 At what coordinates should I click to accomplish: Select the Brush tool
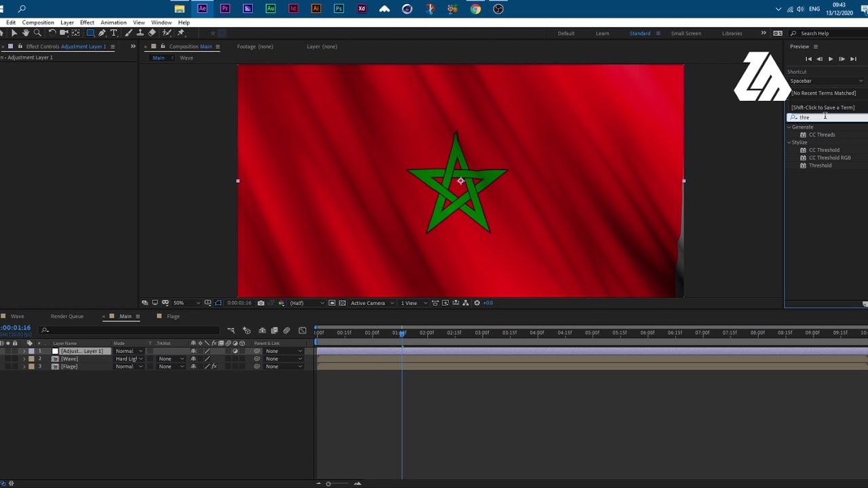coord(128,33)
